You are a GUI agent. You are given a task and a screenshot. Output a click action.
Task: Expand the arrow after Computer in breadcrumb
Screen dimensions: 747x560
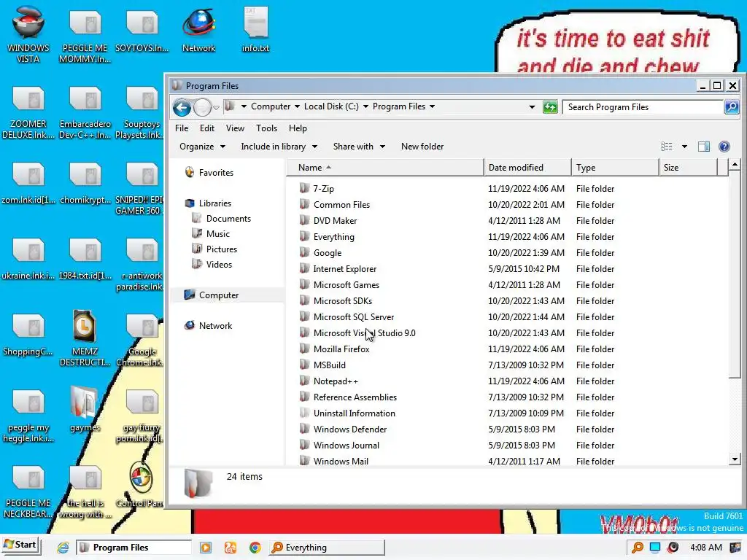tap(298, 106)
